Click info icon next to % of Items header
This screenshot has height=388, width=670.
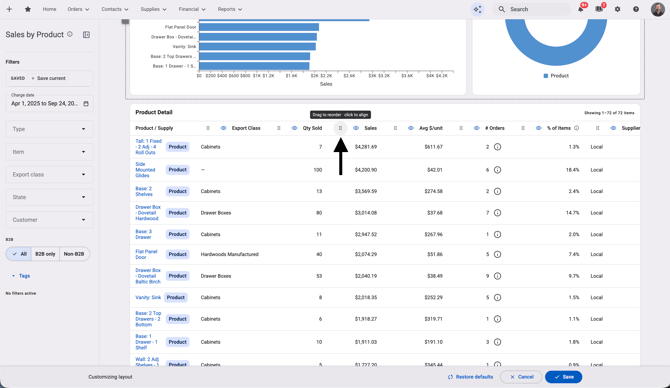(576, 128)
